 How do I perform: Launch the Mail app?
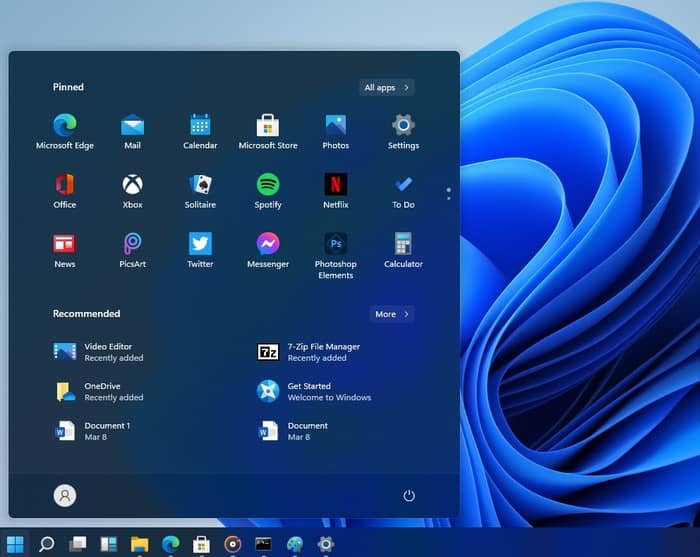132,126
